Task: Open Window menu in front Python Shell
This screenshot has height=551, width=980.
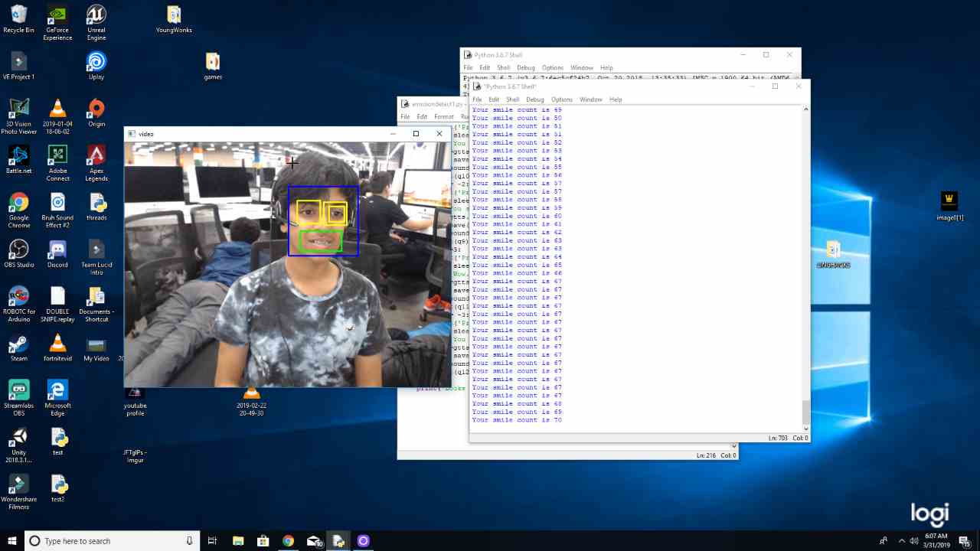Action: pyautogui.click(x=590, y=99)
